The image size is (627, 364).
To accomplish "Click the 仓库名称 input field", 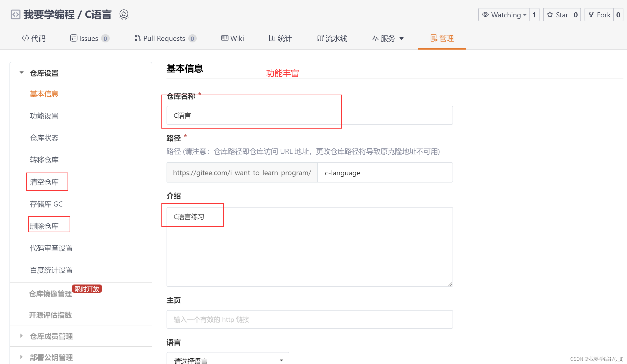I will pyautogui.click(x=310, y=115).
